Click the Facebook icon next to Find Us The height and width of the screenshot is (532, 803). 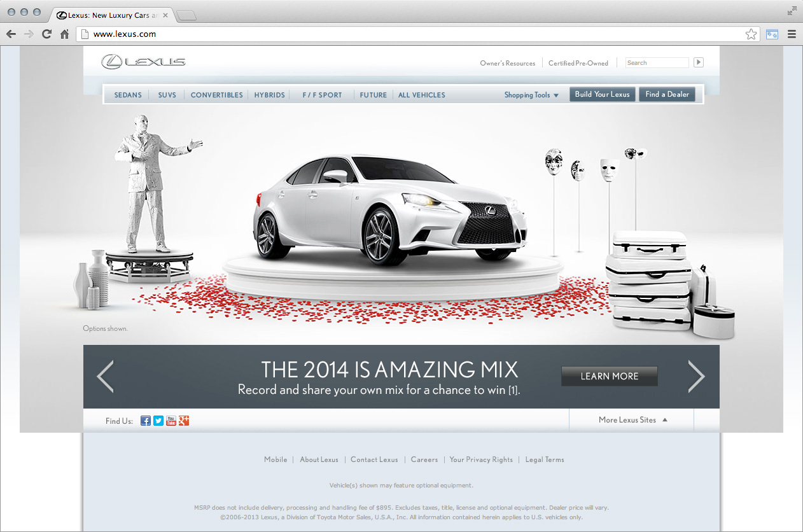coord(146,421)
